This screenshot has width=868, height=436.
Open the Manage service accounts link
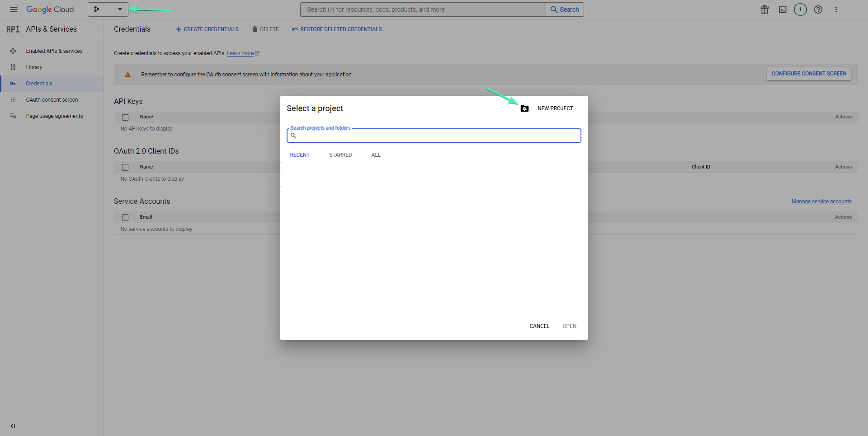click(821, 201)
